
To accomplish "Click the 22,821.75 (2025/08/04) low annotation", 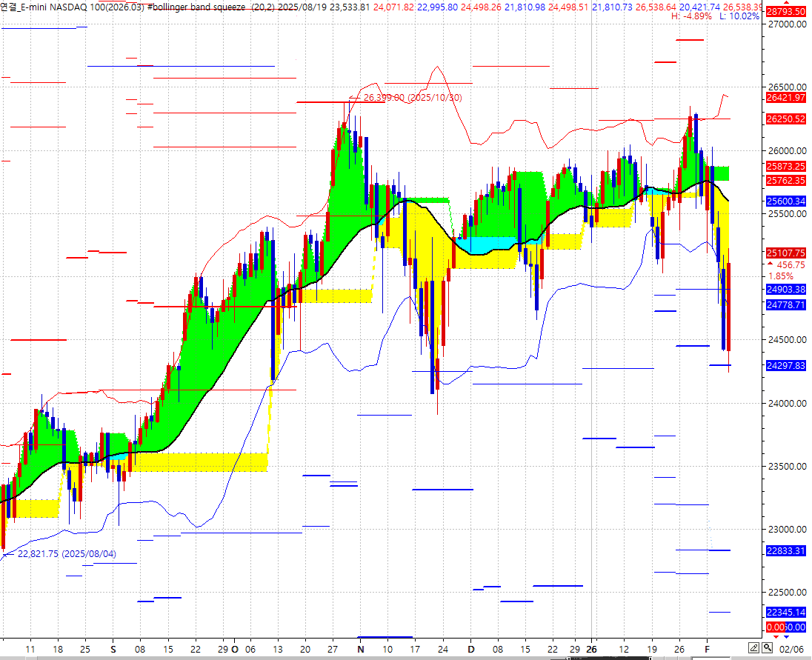I will 66,554.
